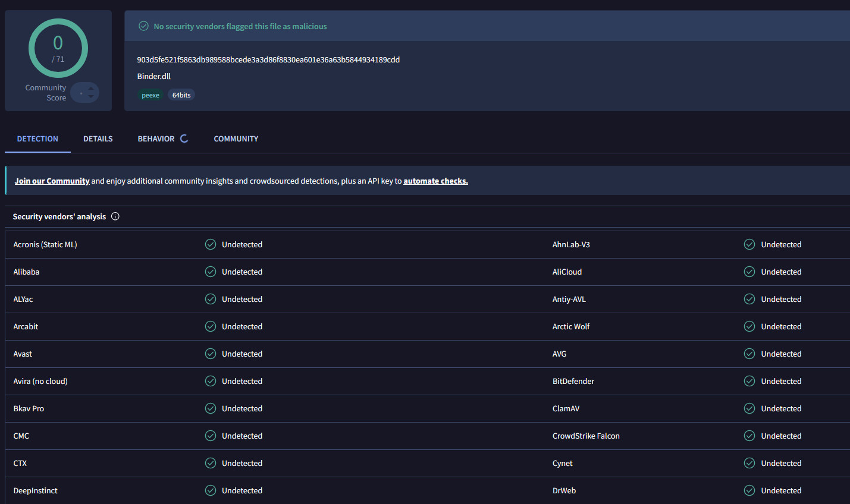Click the Avira (no cloud) vendor name
Image resolution: width=850 pixels, height=504 pixels.
(x=40, y=381)
